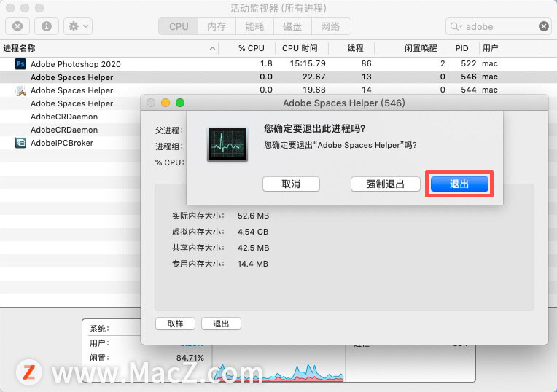The height and width of the screenshot is (392, 557).
Task: Click the 14.4 MB private memory value
Action: (253, 264)
